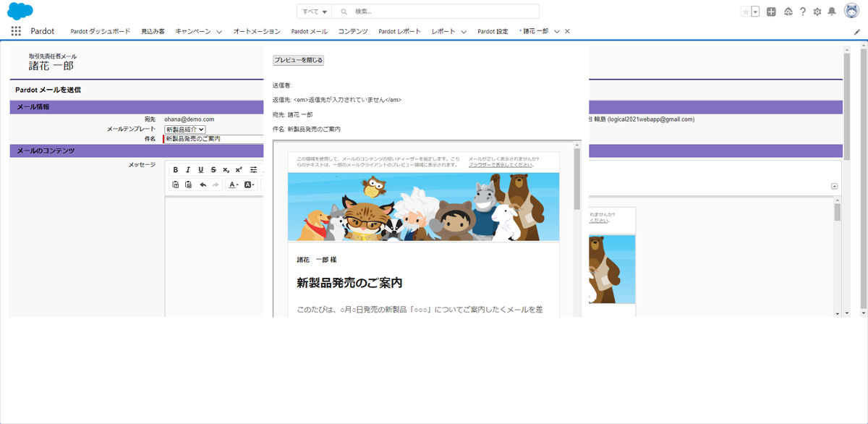
Task: Click the Favorites star icon
Action: [746, 12]
